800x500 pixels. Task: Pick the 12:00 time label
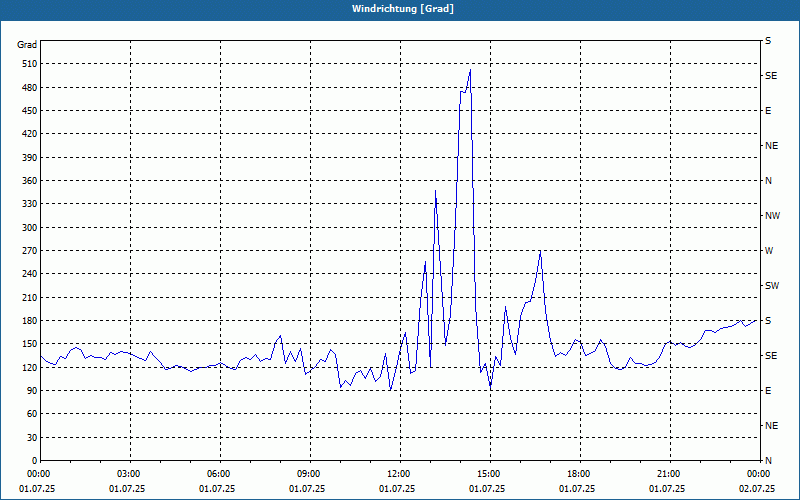click(x=397, y=474)
